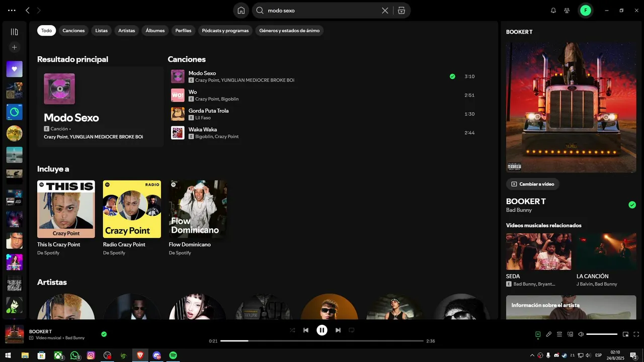Clear the search field with the X
Image resolution: width=644 pixels, height=362 pixels.
pos(385,11)
